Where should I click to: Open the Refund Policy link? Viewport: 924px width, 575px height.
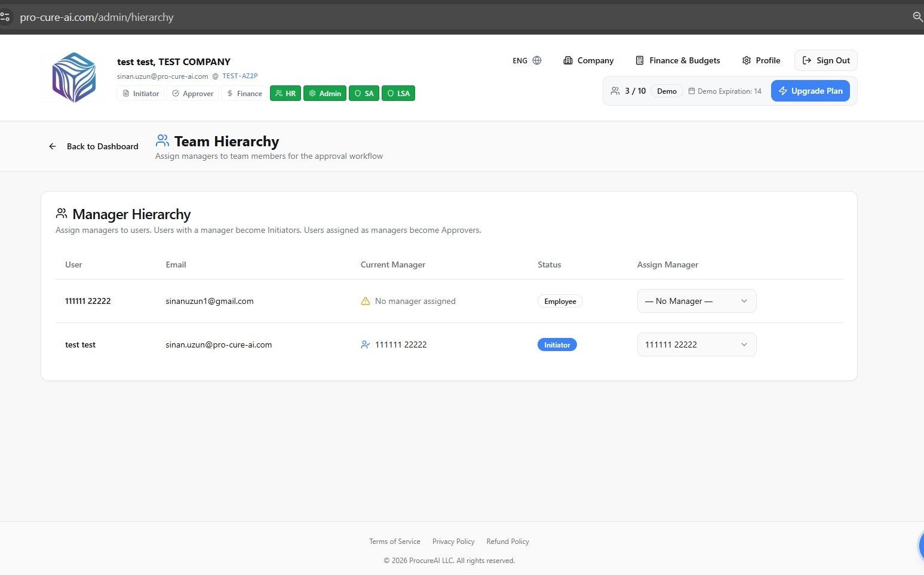pyautogui.click(x=508, y=542)
